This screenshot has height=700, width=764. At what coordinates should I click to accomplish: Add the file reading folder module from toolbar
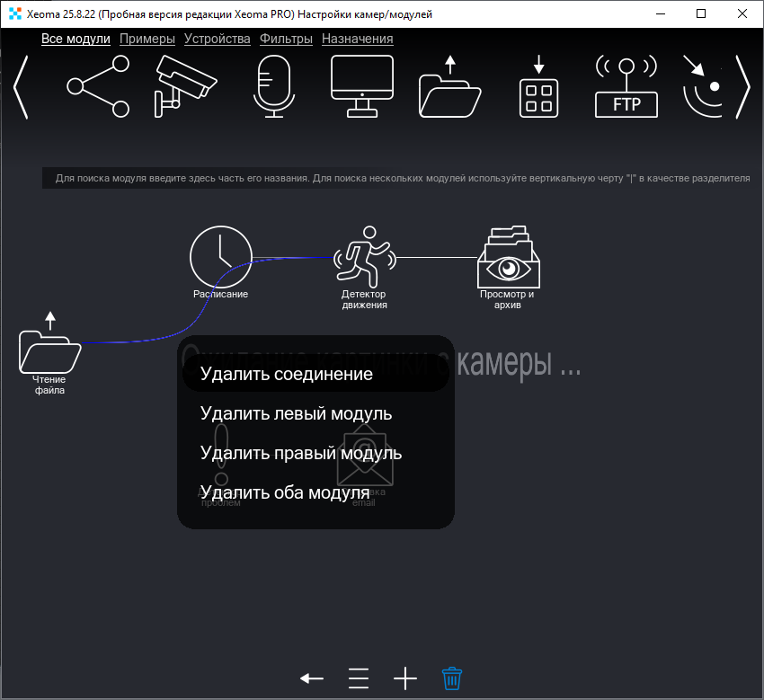tap(450, 86)
